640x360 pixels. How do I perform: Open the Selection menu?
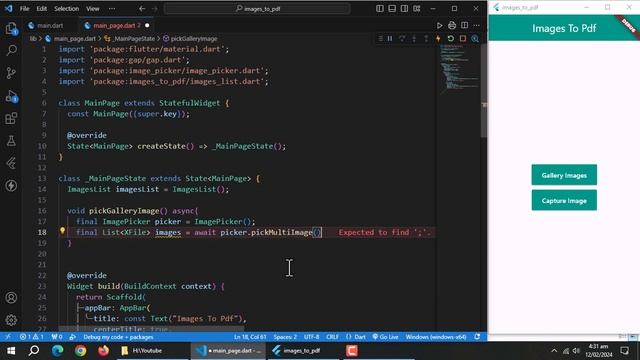[66, 9]
